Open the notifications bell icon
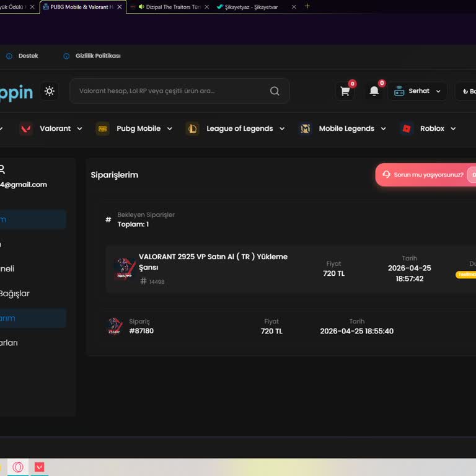Viewport: 476px width, 476px height. pos(374,90)
